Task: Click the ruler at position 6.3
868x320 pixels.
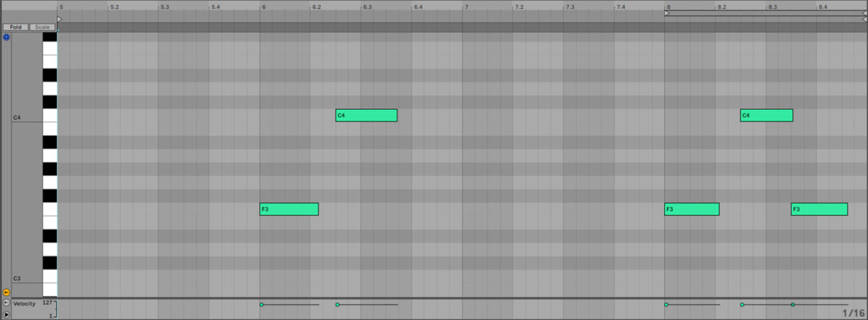Action: (368, 7)
